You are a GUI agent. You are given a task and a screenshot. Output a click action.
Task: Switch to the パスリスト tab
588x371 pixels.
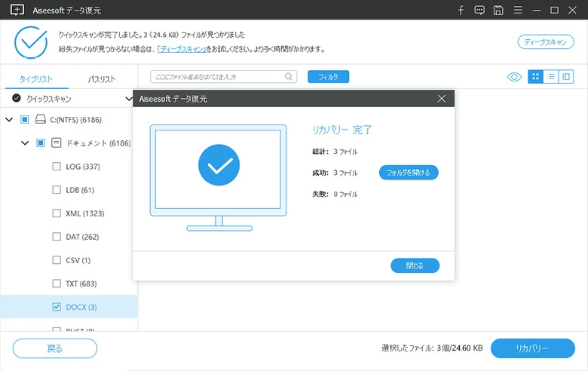102,79
